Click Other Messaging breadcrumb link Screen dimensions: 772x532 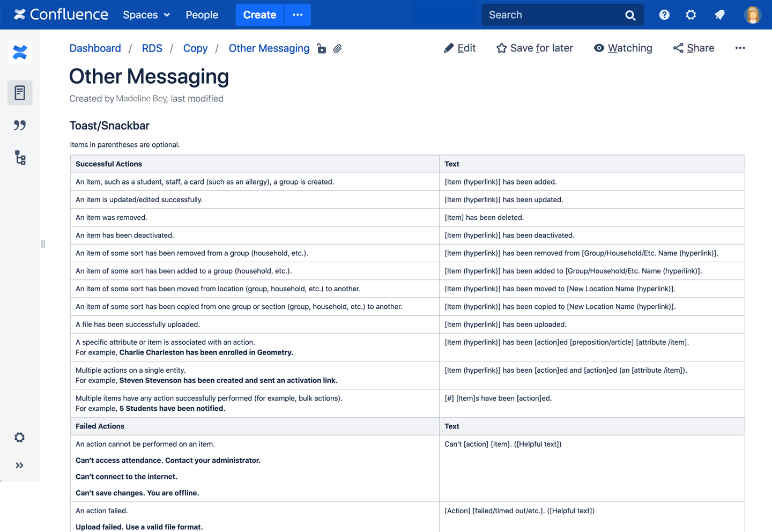(x=269, y=48)
